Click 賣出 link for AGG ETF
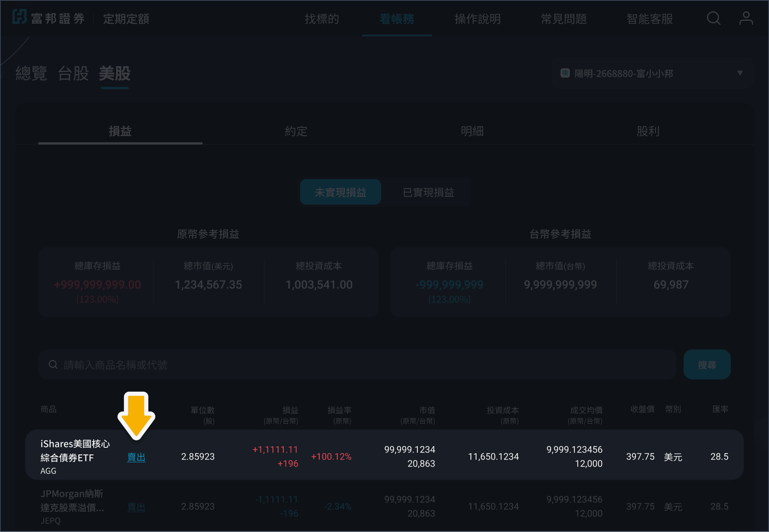The height and width of the screenshot is (532, 769). pyautogui.click(x=136, y=457)
